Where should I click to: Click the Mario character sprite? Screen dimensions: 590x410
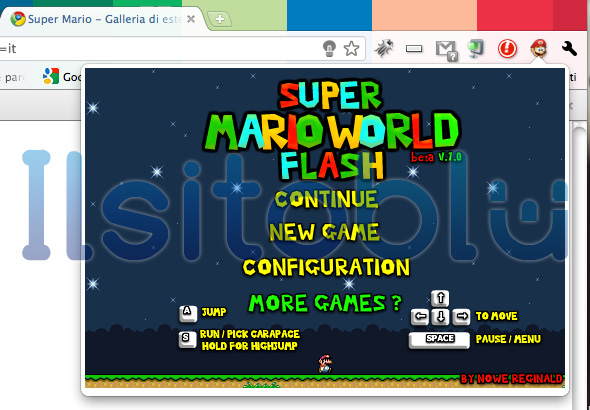325,363
